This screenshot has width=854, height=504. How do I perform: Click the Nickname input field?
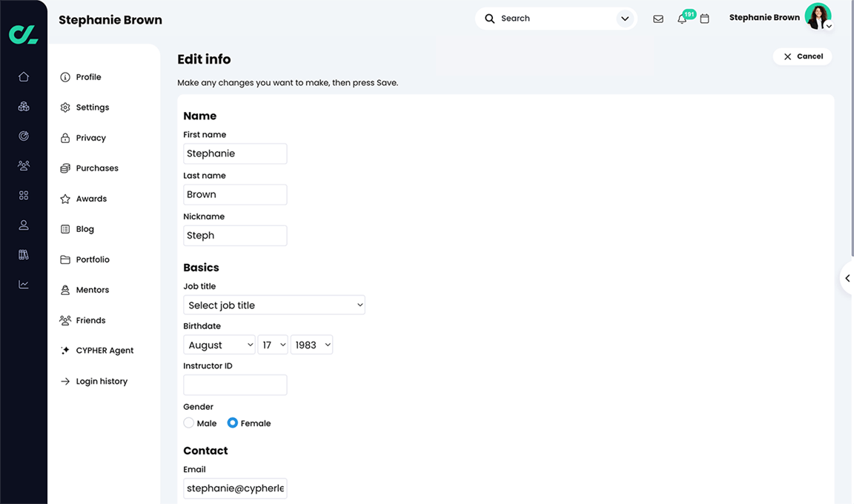point(235,236)
